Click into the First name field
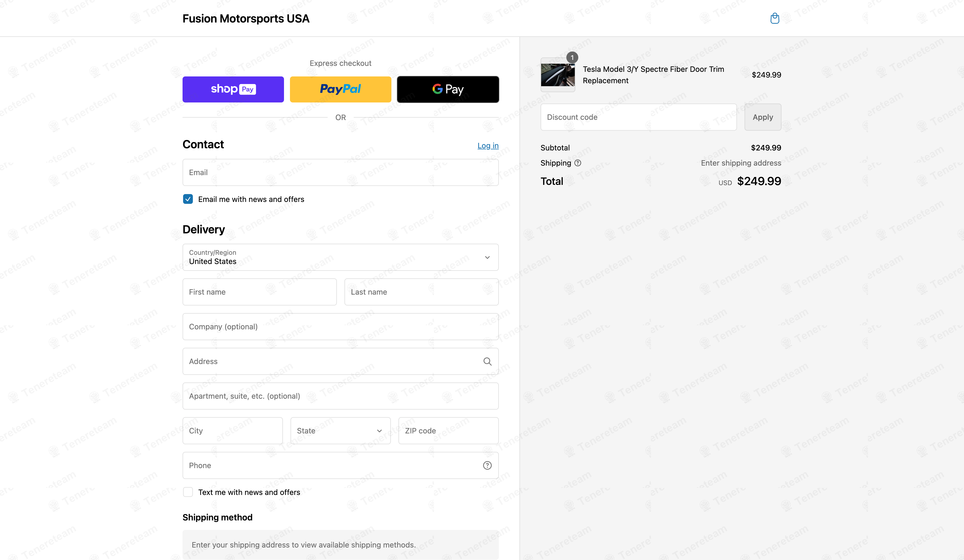Screen dimensions: 964x560 pos(260,292)
